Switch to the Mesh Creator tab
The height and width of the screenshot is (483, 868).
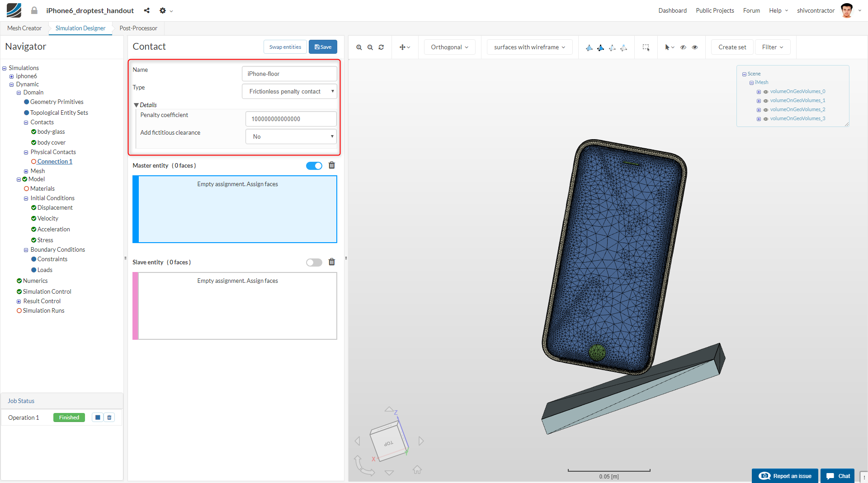pos(24,28)
